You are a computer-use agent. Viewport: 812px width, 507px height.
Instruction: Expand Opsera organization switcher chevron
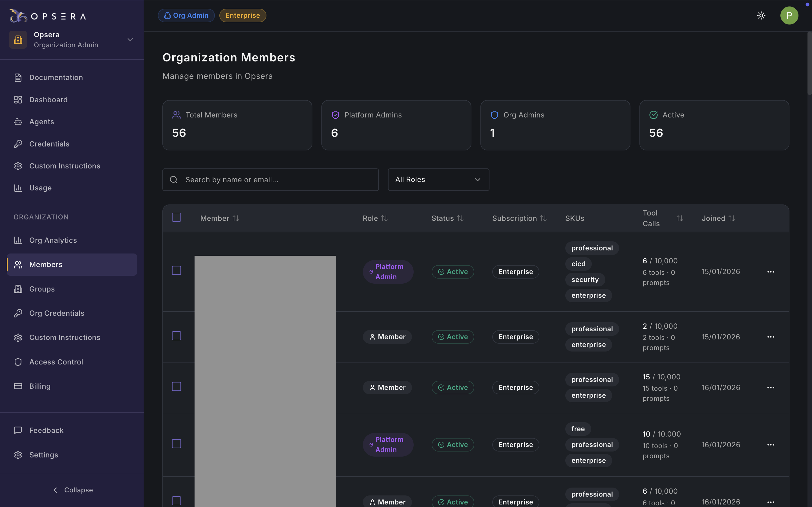pos(130,39)
